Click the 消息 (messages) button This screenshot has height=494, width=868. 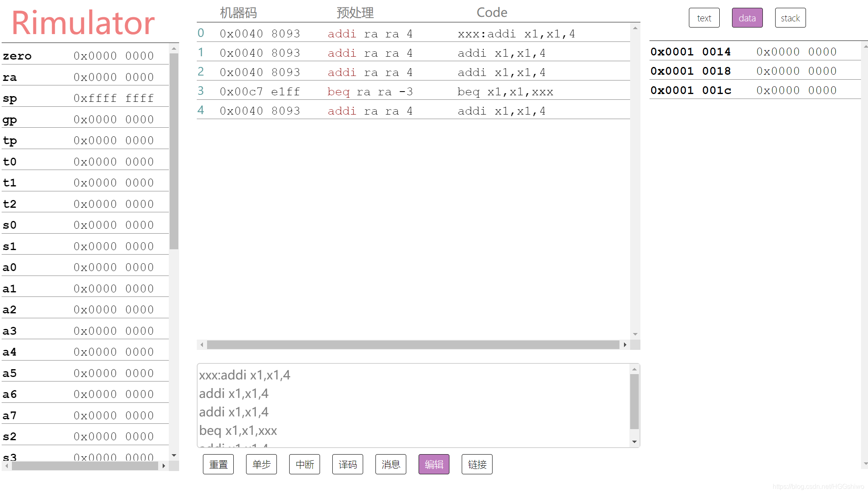tap(391, 464)
